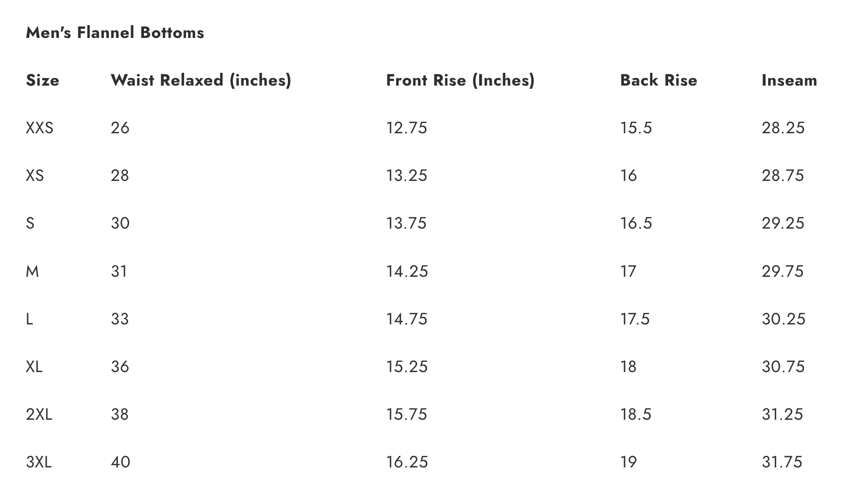The height and width of the screenshot is (491, 868).
Task: Select the back rise value 16.5
Action: click(x=636, y=223)
